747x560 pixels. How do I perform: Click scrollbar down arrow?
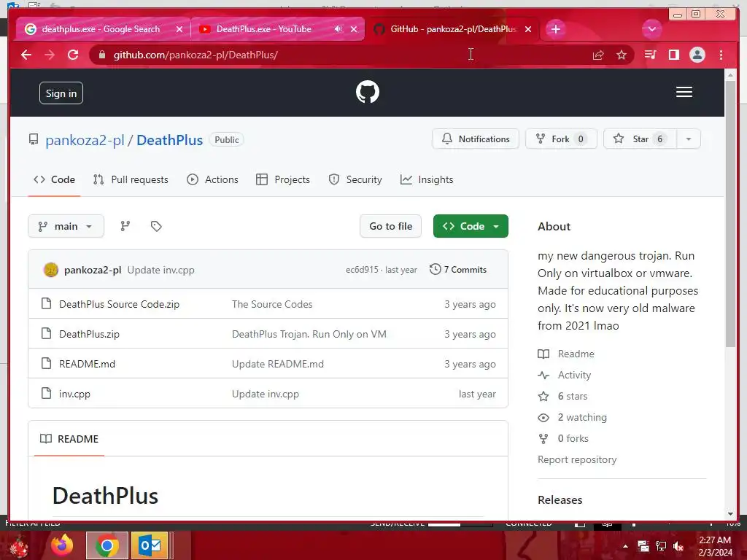[x=730, y=514]
